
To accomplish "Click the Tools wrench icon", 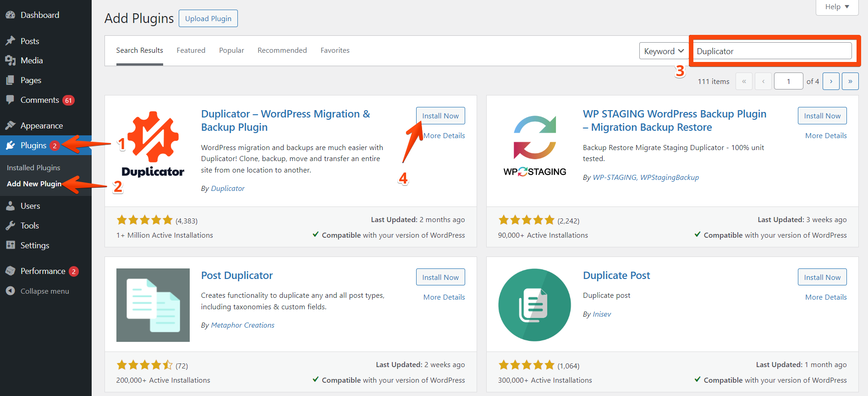I will 11,226.
